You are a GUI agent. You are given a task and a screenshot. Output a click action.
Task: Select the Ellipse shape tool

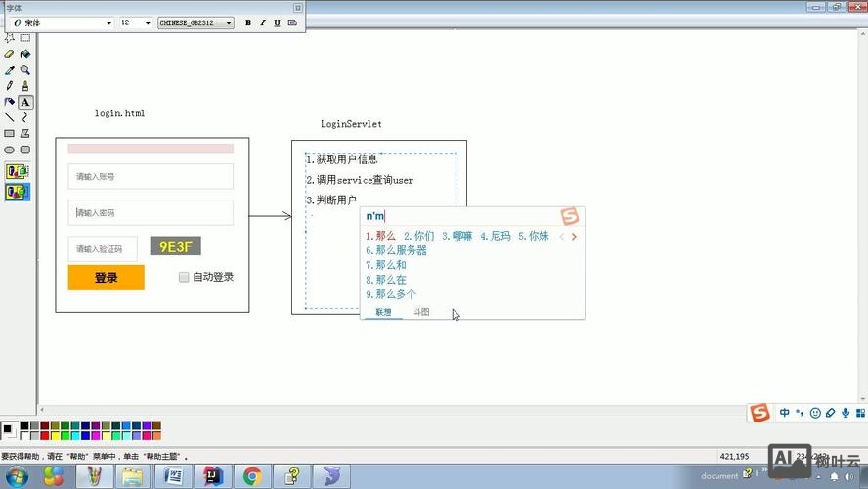coord(10,150)
